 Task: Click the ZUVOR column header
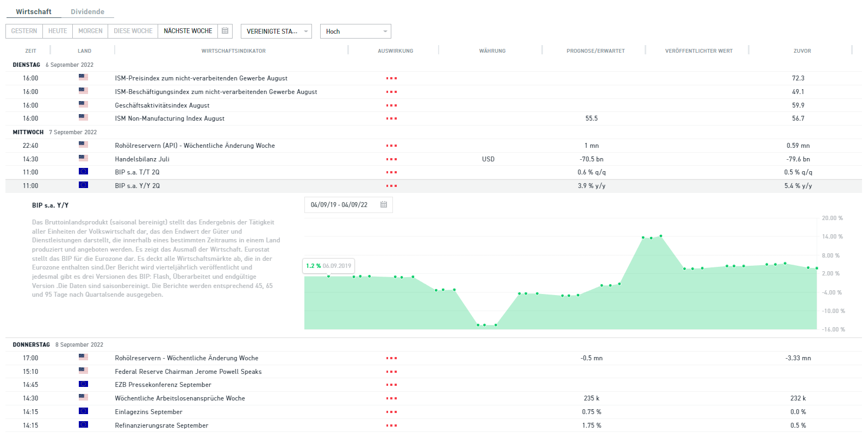(802, 51)
